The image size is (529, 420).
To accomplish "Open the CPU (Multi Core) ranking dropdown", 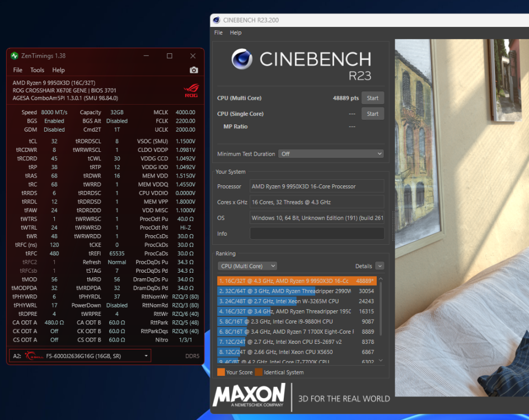I will coord(247,266).
